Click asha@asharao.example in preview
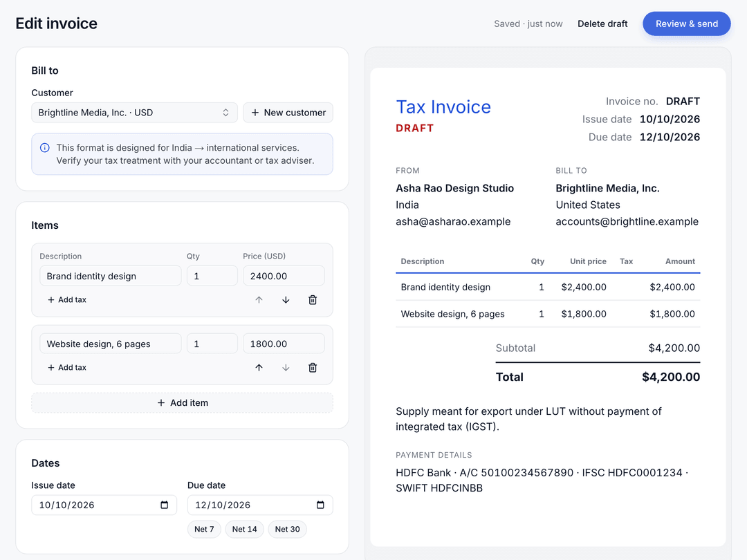The image size is (747, 560). (453, 221)
